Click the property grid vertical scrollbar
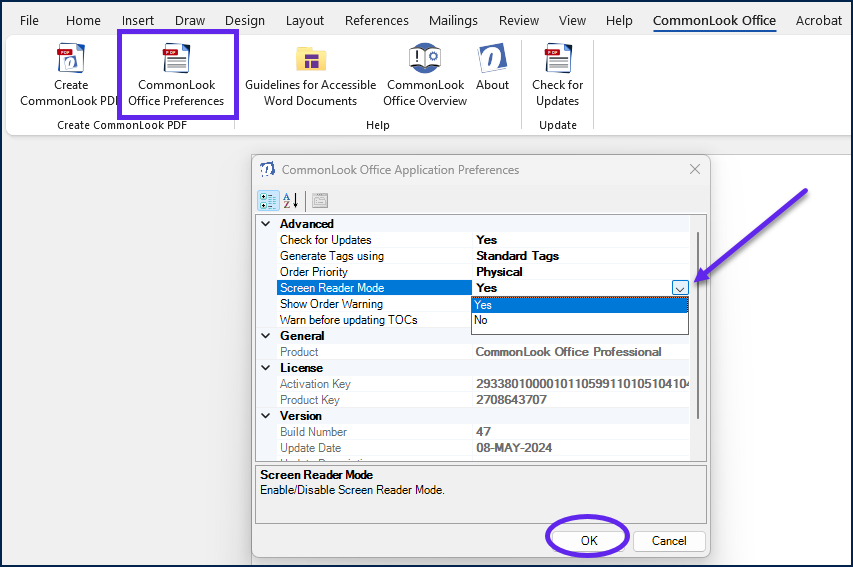The width and height of the screenshot is (853, 567). [698, 325]
